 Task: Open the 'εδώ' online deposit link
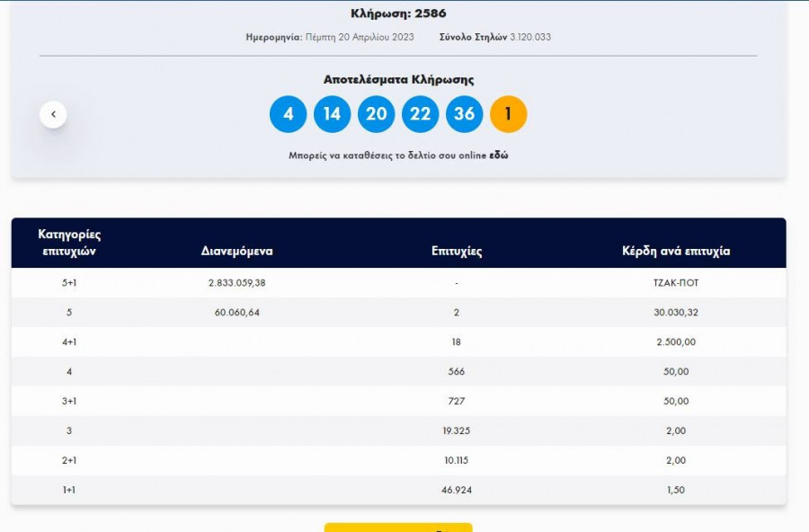tap(499, 155)
